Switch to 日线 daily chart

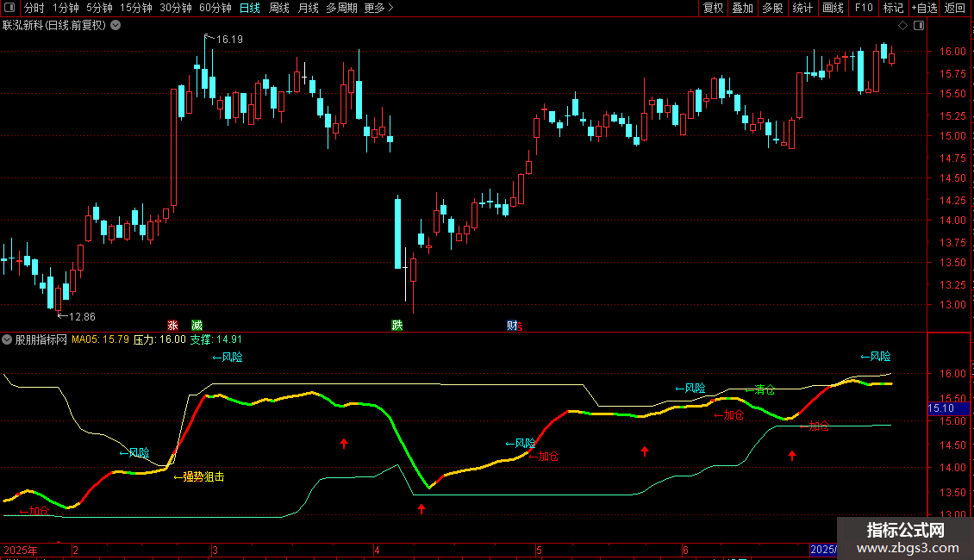(250, 8)
